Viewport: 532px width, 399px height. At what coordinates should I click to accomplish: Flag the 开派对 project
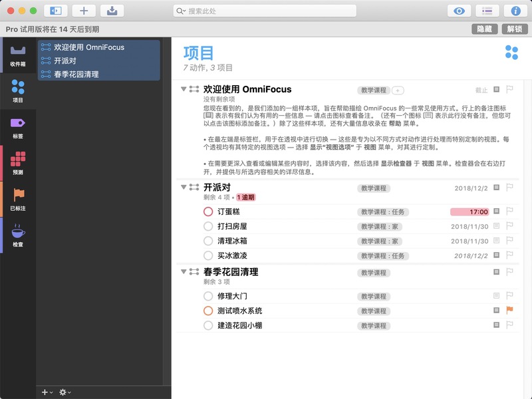tap(509, 188)
